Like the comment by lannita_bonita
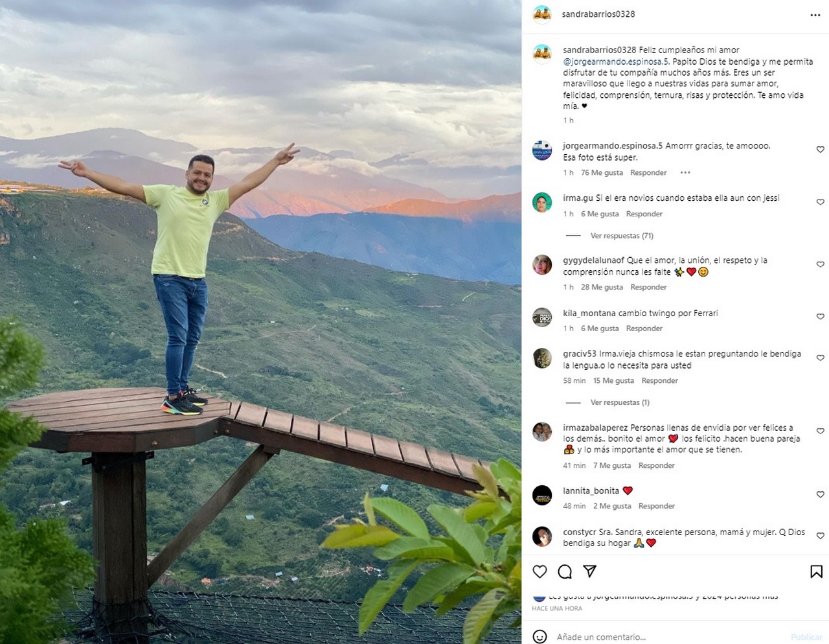 click(x=820, y=494)
